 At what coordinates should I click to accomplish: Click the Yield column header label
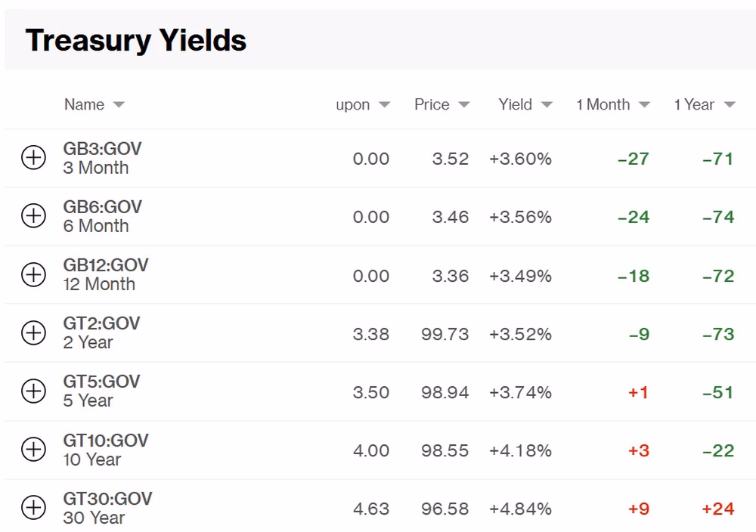[x=515, y=105]
